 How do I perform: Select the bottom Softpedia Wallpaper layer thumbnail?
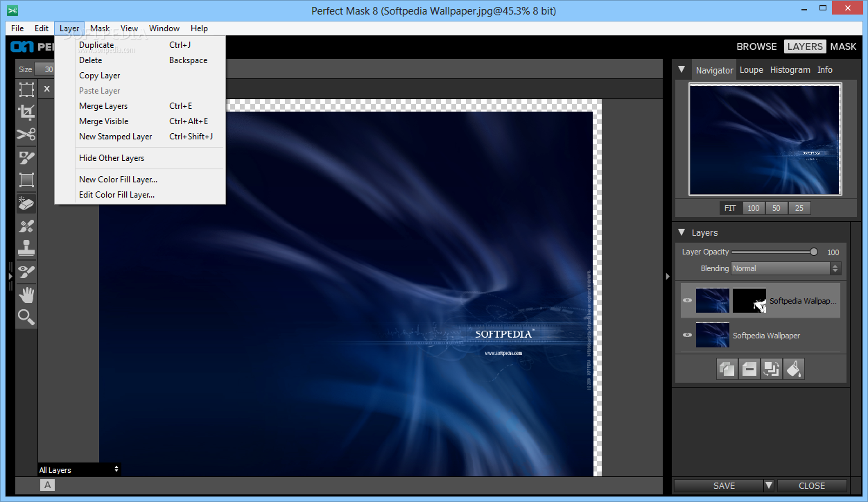click(x=713, y=335)
